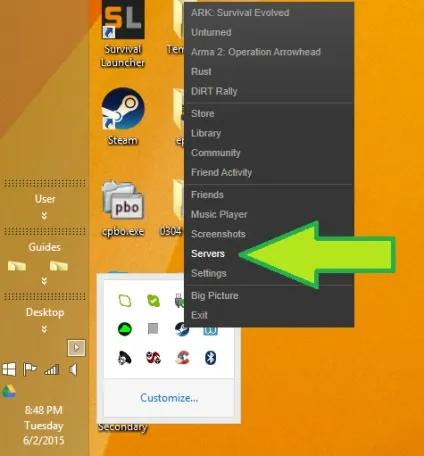Click the green cloud tray icon

coord(125,329)
